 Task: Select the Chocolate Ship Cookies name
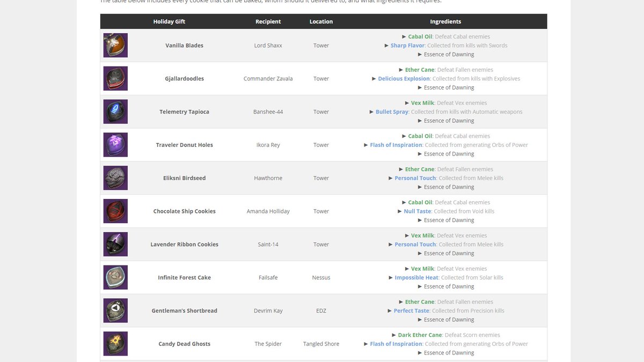pos(184,211)
